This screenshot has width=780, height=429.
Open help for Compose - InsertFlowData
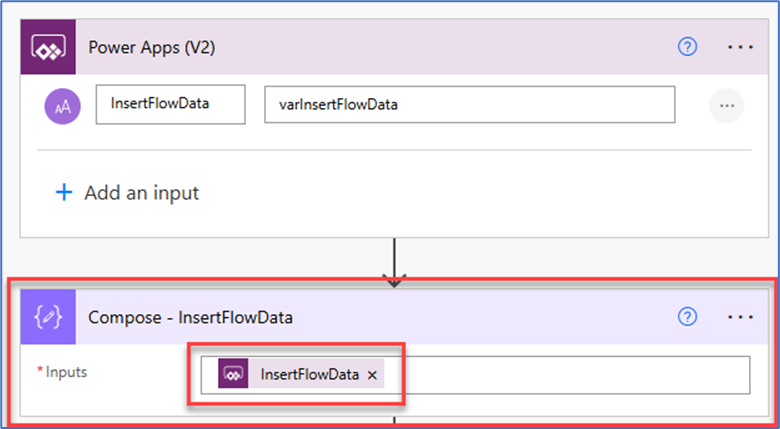pos(687,317)
